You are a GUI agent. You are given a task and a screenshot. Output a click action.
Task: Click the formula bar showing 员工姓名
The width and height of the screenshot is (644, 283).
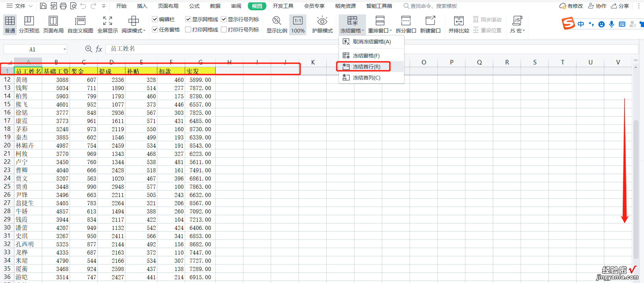coord(372,49)
